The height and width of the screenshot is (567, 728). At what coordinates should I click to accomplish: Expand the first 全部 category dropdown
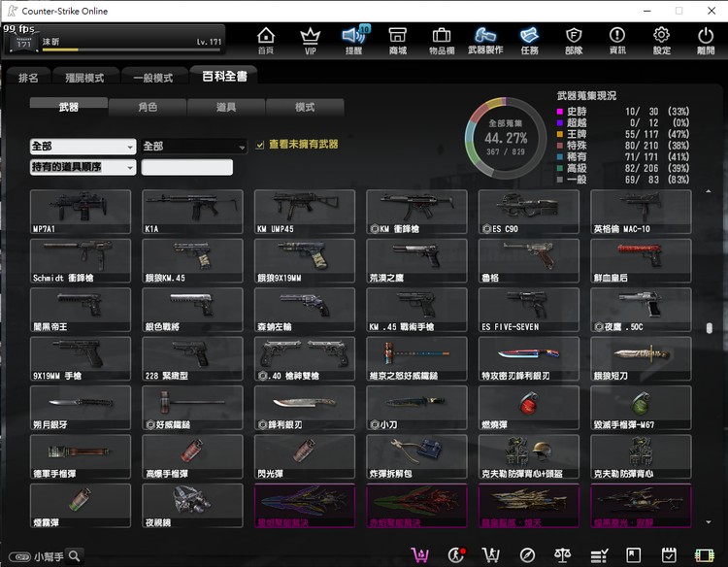click(x=83, y=147)
